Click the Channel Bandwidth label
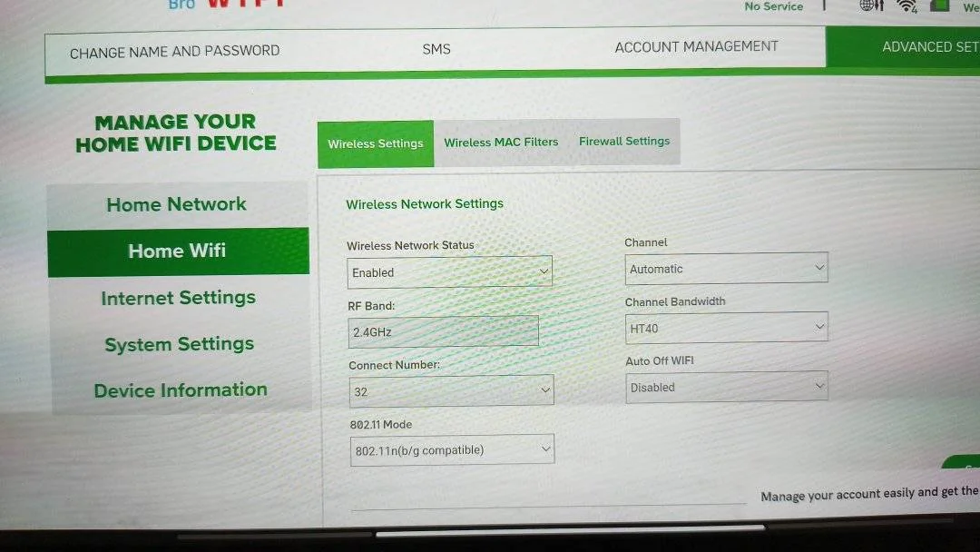This screenshot has width=980, height=552. (675, 301)
